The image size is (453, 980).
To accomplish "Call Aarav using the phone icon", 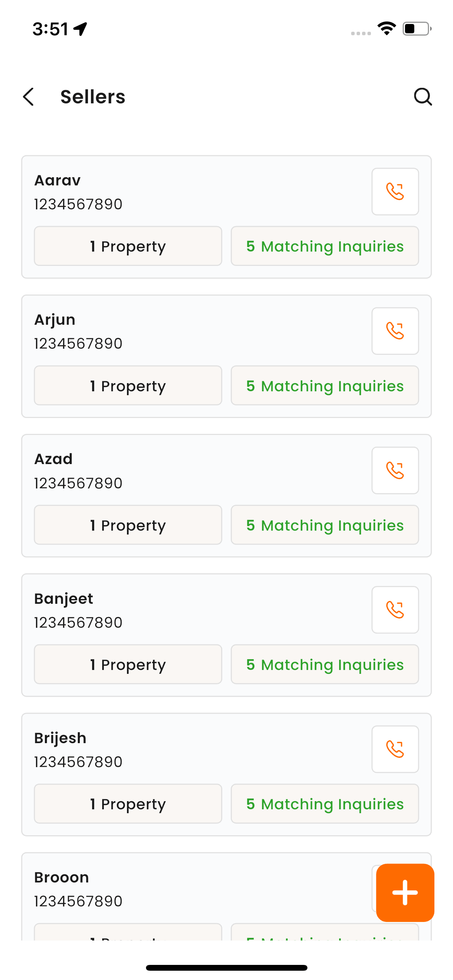I will click(x=395, y=192).
